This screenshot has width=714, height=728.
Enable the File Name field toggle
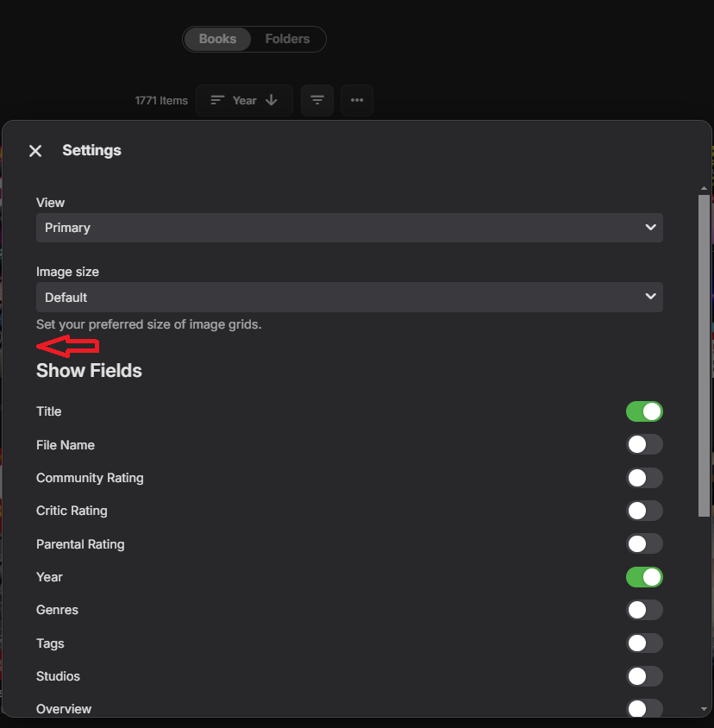pyautogui.click(x=644, y=445)
